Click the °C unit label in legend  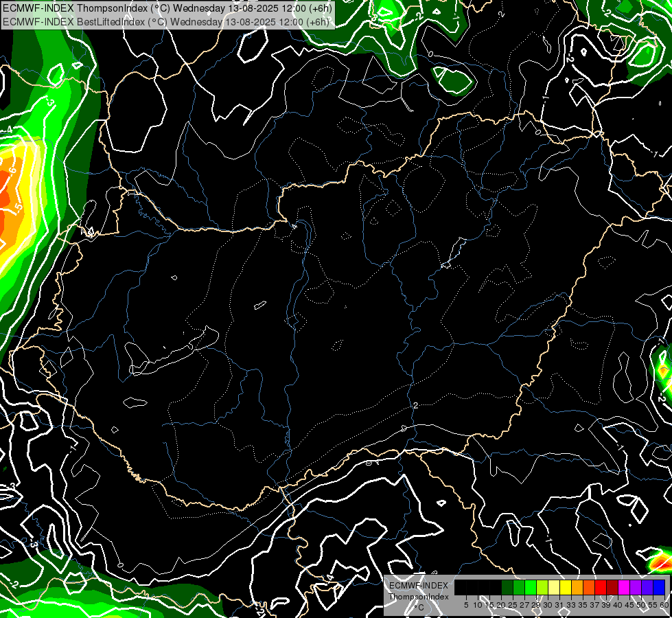click(x=419, y=608)
